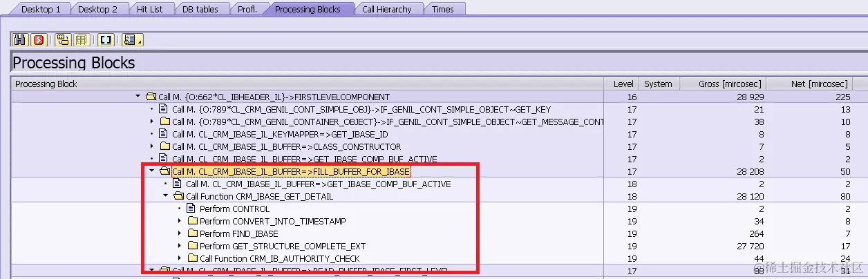This screenshot has width=868, height=279.
Task: Click open-folder icon of FILL_BUFFER_FOR_IBASE row
Action: click(164, 171)
